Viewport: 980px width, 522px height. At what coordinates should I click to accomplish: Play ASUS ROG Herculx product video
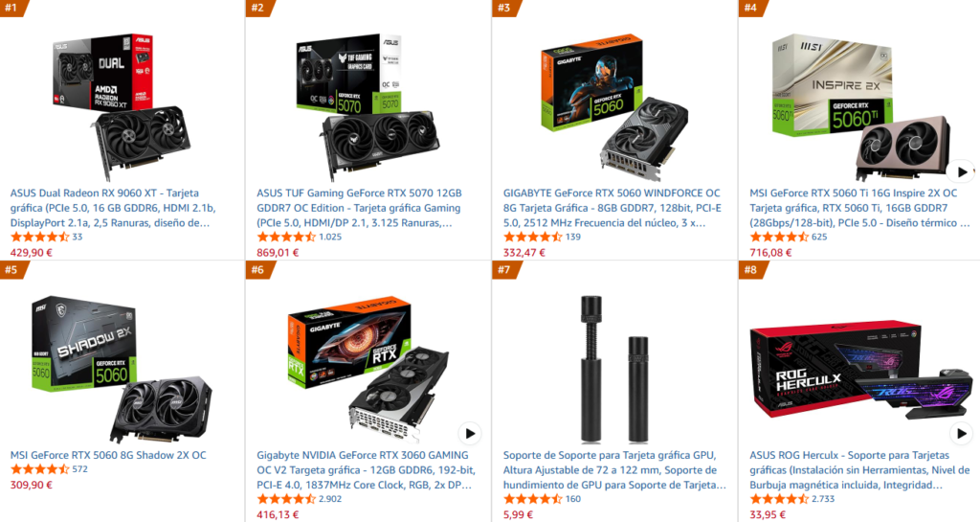(x=961, y=433)
